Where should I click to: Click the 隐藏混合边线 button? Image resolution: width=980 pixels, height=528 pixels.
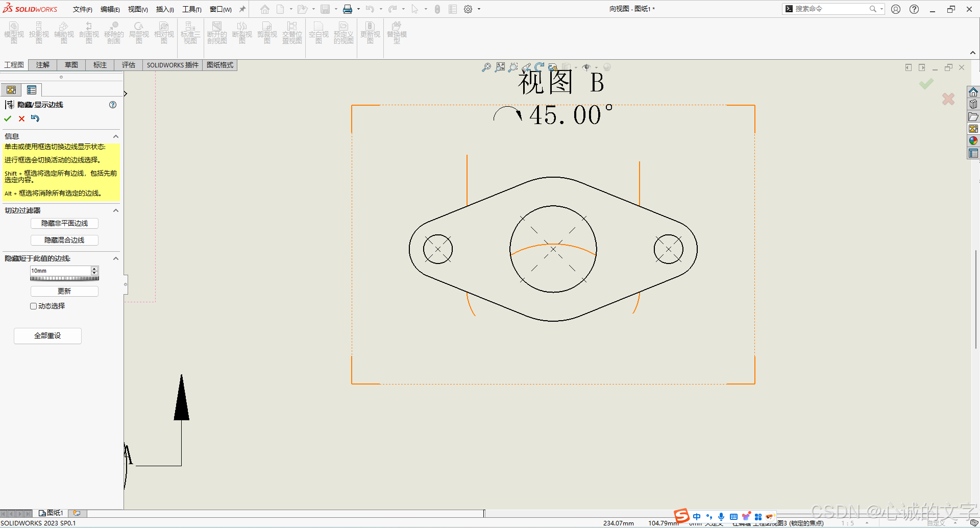pyautogui.click(x=64, y=241)
